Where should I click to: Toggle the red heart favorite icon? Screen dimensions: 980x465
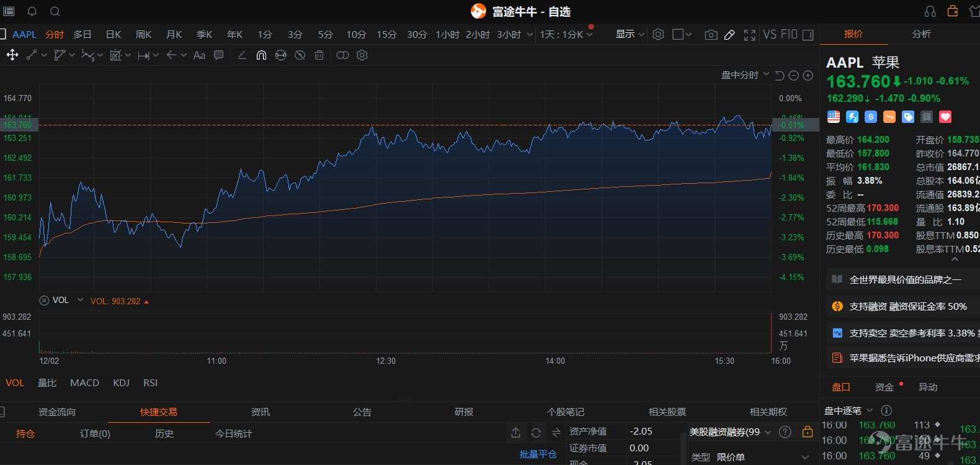coord(945,117)
